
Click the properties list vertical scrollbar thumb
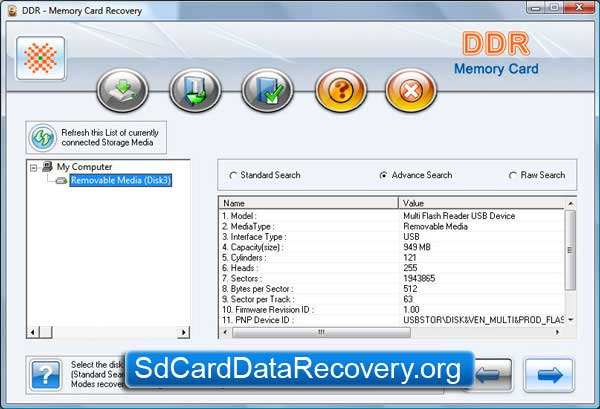click(x=570, y=250)
